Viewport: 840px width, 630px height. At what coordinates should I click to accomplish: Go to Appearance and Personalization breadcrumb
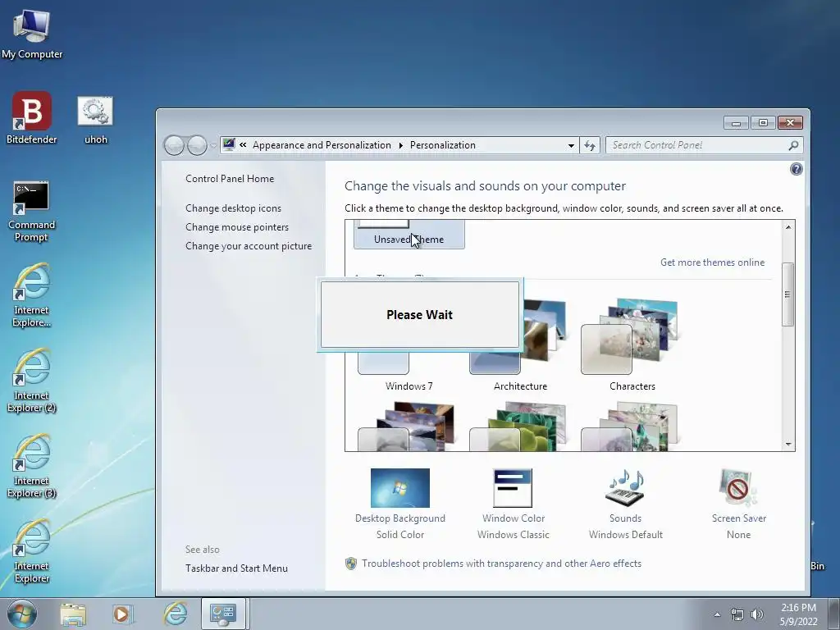tap(322, 145)
